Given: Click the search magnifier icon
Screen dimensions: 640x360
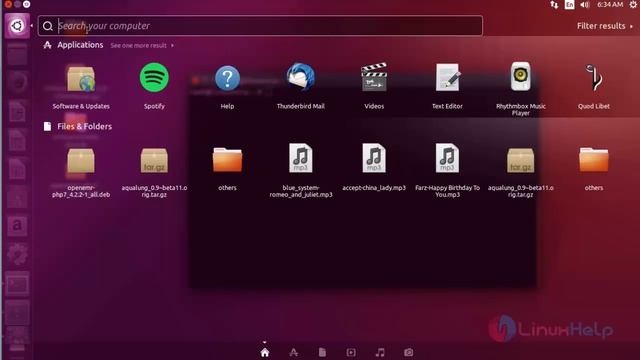Looking at the screenshot, I should 48,26.
